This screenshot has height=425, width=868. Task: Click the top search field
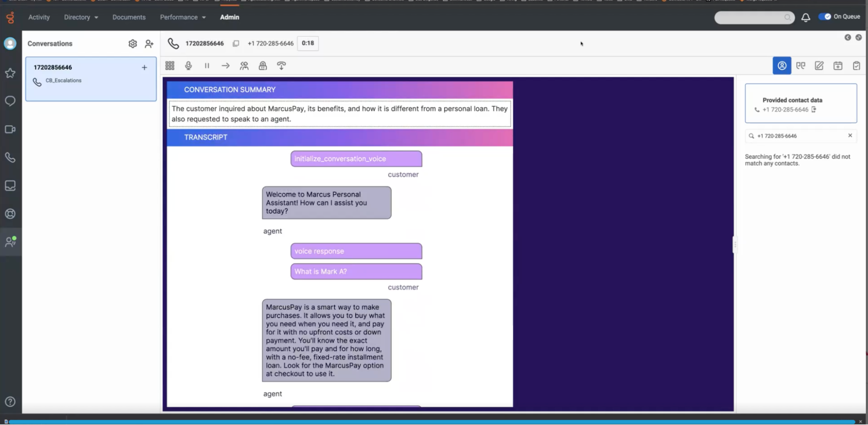[754, 17]
